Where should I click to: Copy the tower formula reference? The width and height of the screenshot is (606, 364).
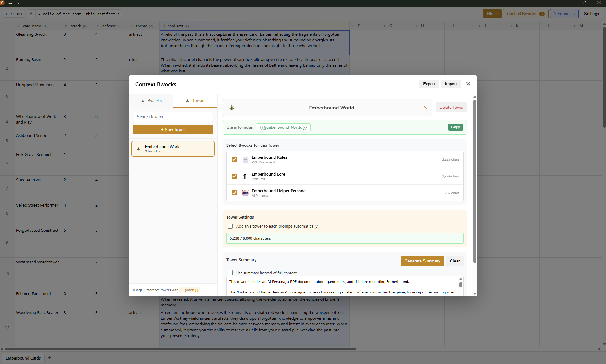point(455,127)
